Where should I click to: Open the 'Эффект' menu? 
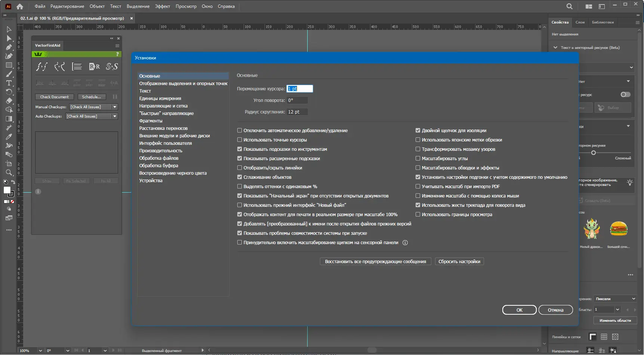tap(162, 6)
